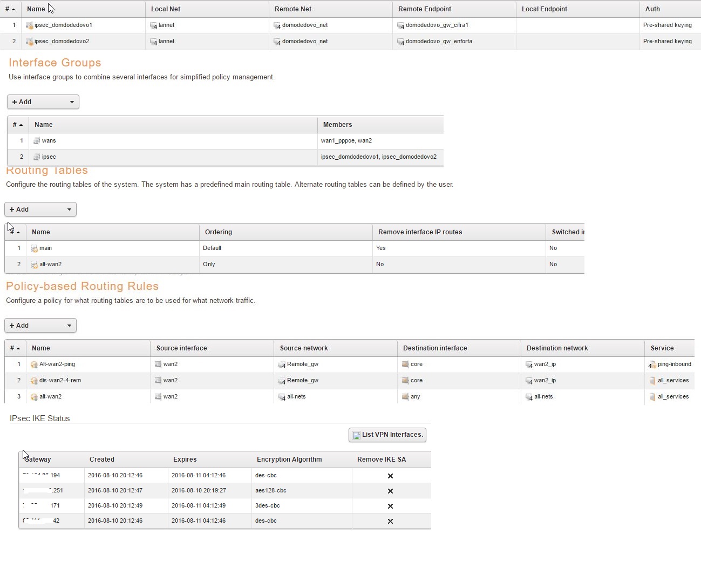This screenshot has height=588, width=701.
Task: Select the ipsec interface group icon
Action: (37, 157)
